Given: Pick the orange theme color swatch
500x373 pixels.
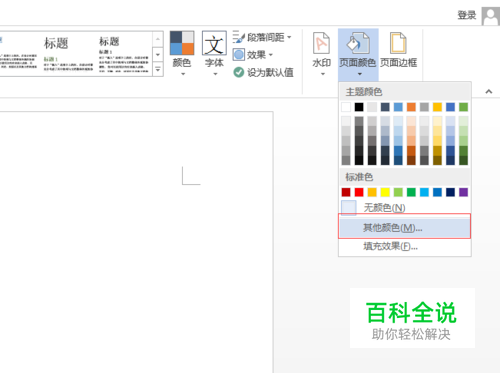Looking at the screenshot, I should [x=411, y=107].
